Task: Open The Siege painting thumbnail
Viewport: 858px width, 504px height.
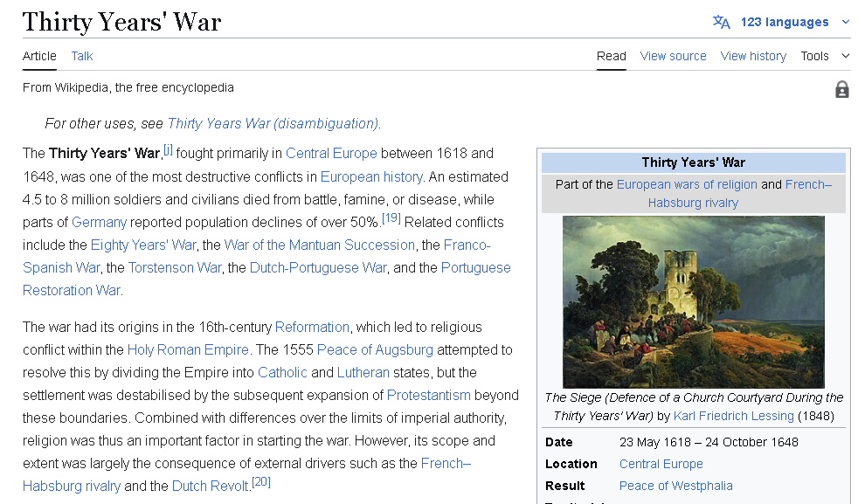Action: tap(693, 302)
